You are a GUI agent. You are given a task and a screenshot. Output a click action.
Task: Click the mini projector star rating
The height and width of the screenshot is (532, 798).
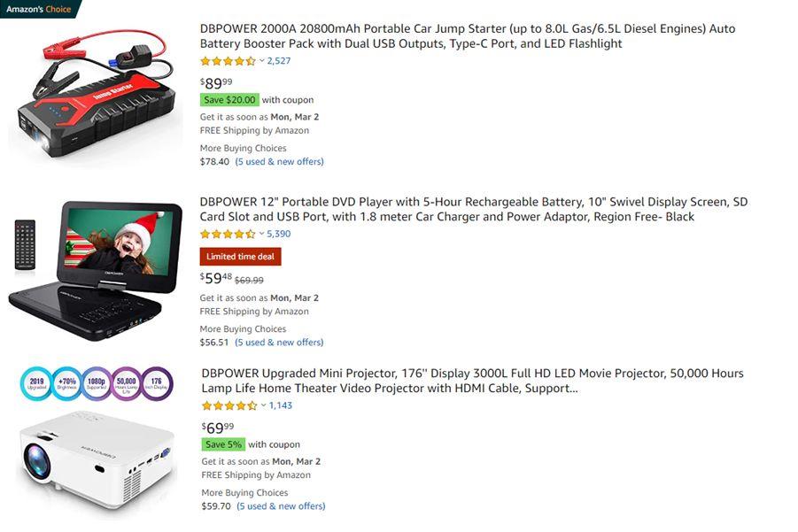(229, 405)
